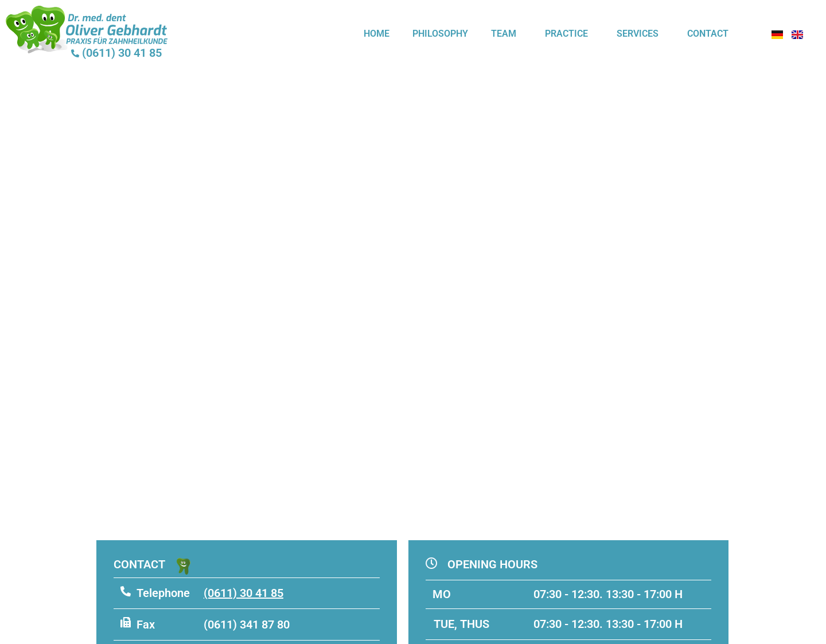Click the telephone handset icon in contact box

[x=126, y=591]
